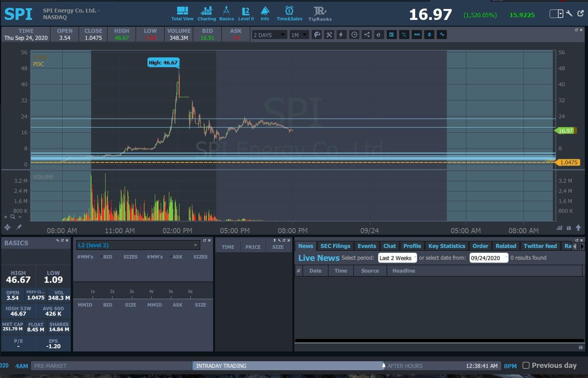Click the wrench settings icon
Image resolution: width=588 pixels, height=378 pixels.
(569, 14)
